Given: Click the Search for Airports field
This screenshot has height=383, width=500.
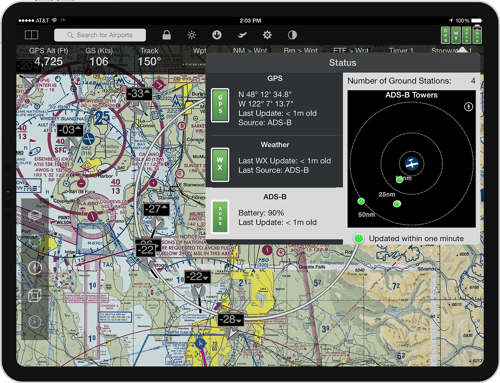Looking at the screenshot, I should click(100, 35).
